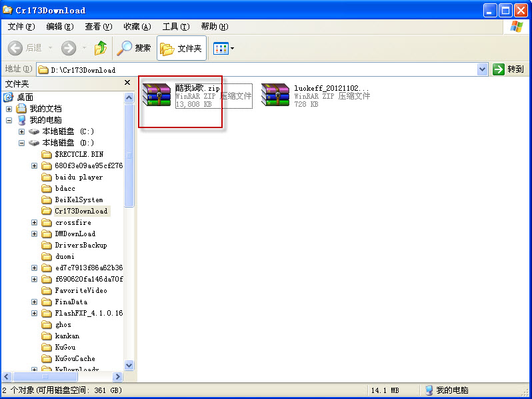
Task: Click the horizontal scrollbar left arrow
Action: [7, 376]
